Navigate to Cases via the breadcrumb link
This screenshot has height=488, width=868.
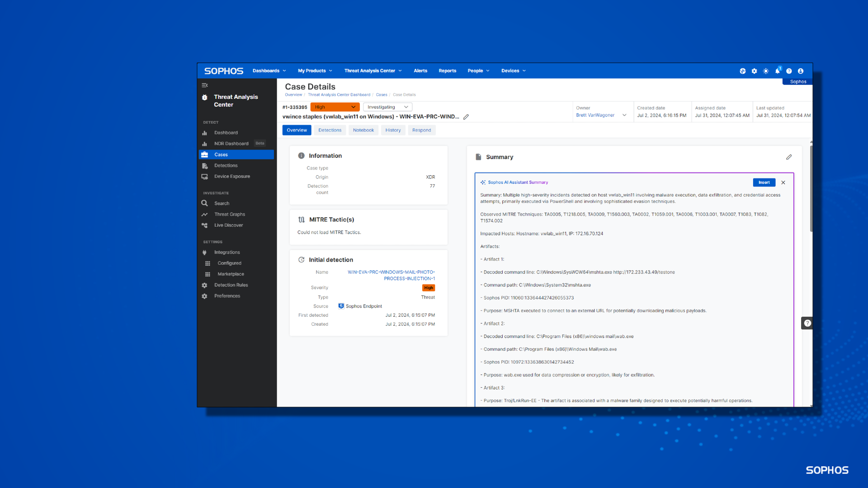point(382,94)
